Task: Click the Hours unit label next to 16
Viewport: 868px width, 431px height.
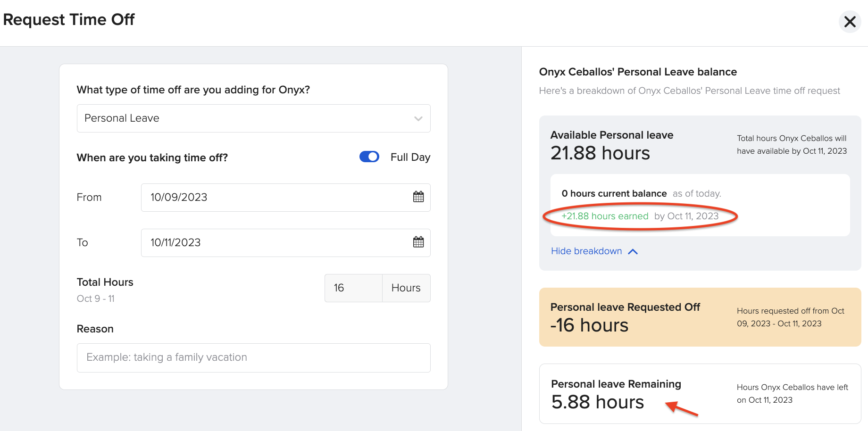Action: click(406, 288)
